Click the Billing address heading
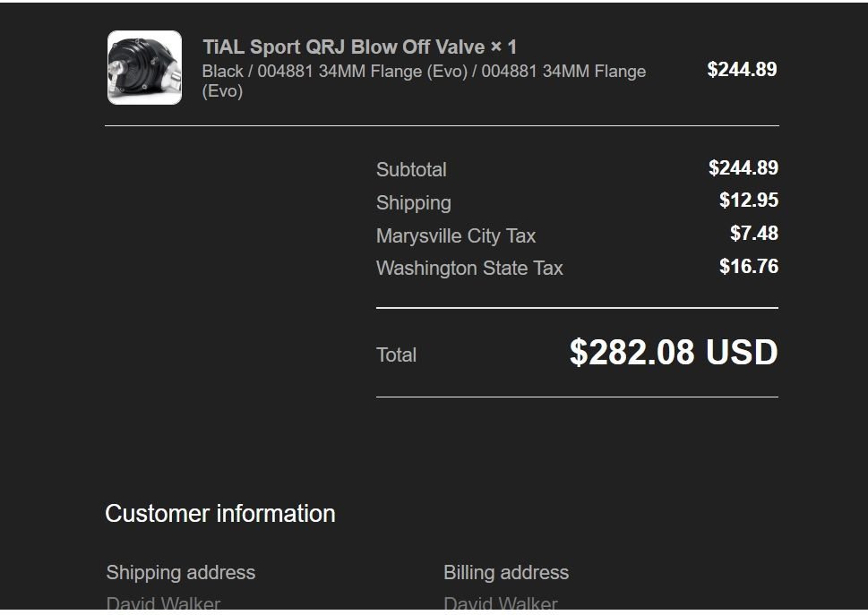 [x=506, y=572]
